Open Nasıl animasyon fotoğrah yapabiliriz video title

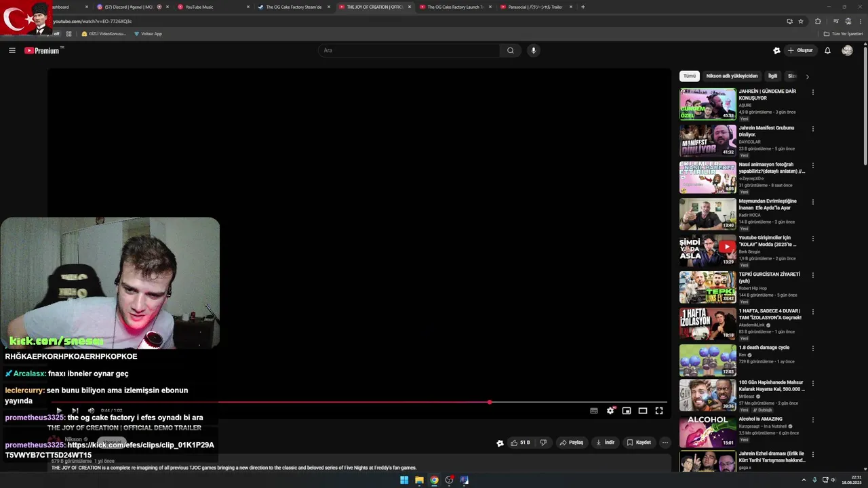(x=772, y=167)
